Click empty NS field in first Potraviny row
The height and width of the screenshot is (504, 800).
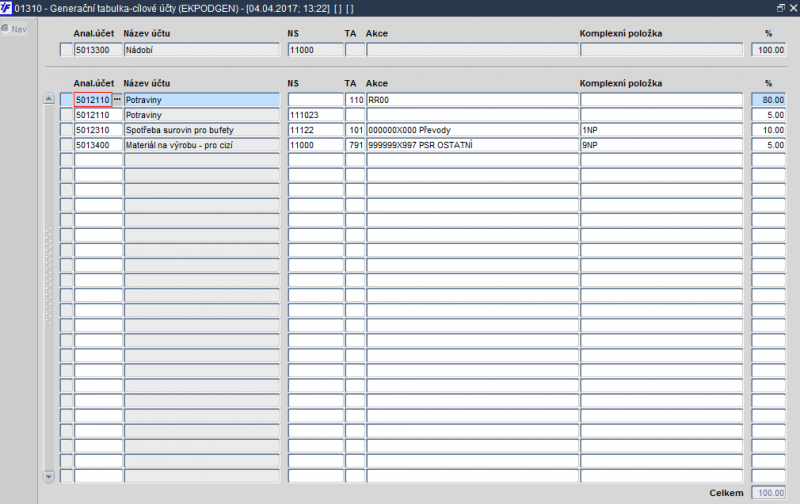coord(316,100)
